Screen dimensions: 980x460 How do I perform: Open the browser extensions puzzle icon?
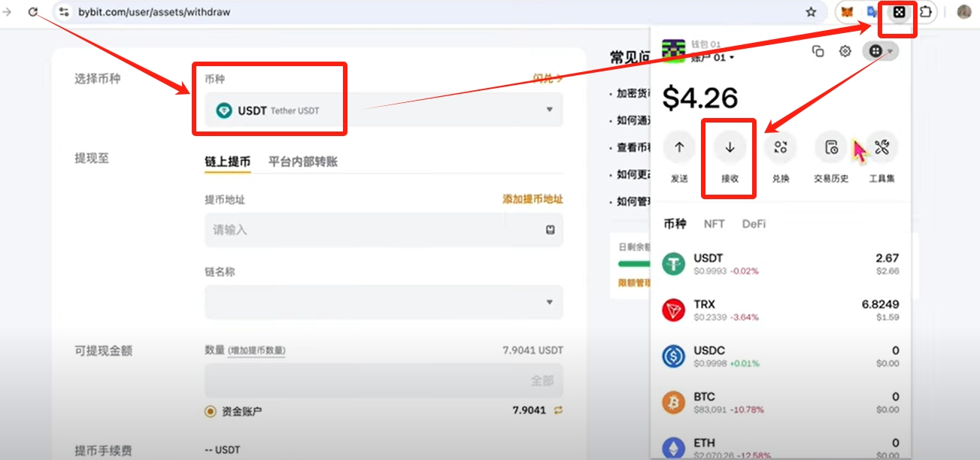pyautogui.click(x=926, y=12)
